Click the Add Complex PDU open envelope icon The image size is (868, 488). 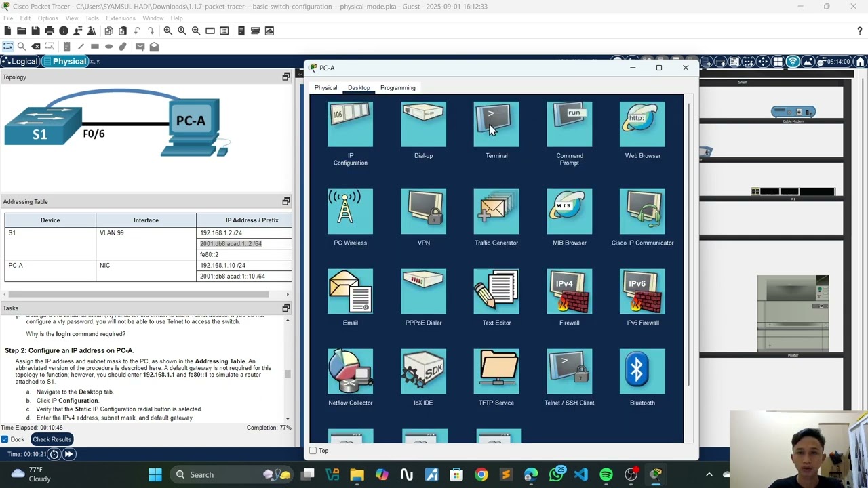154,47
